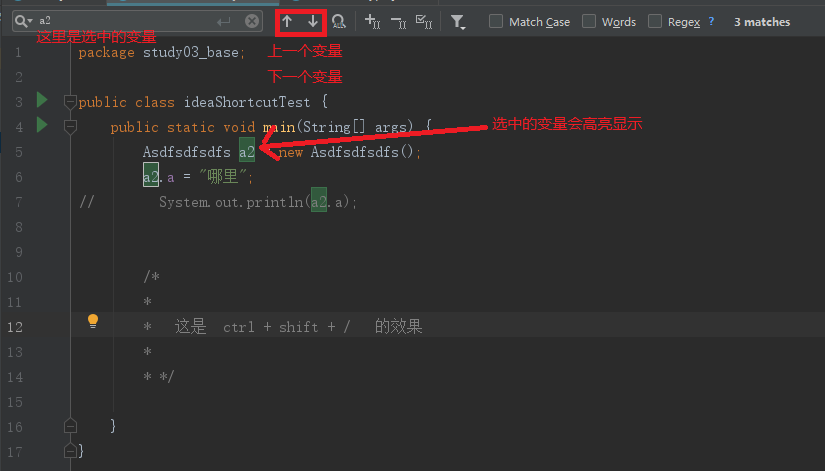Run main method gutter arrow on line 4
The width and height of the screenshot is (825, 471).
(42, 125)
